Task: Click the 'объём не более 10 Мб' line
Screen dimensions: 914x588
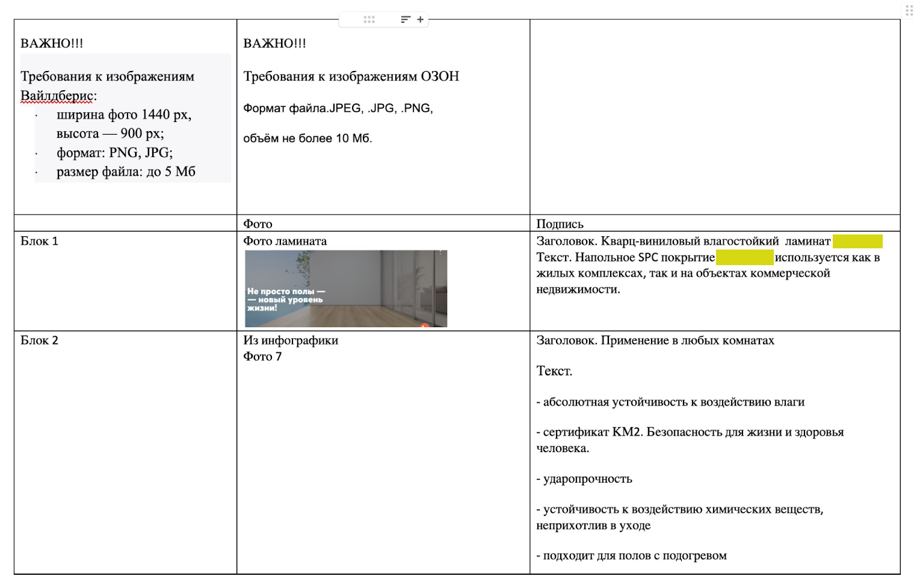Action: pyautogui.click(x=307, y=139)
